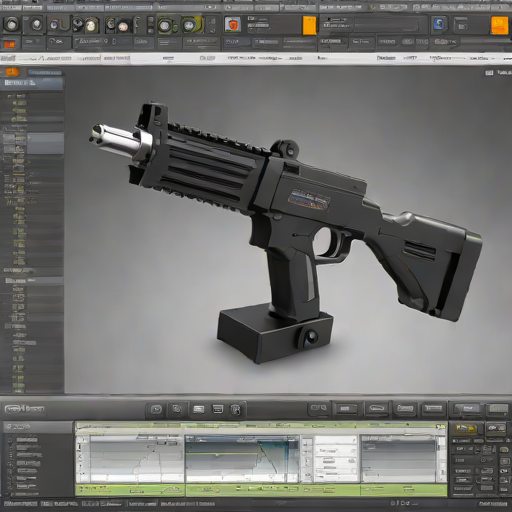Click the green timeline strip above the thumbnails
512x512 pixels.
[x=261, y=425]
